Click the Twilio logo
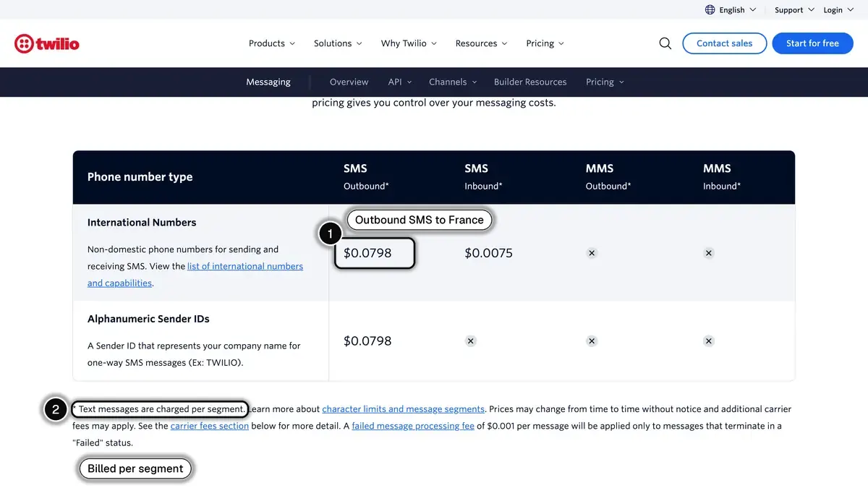 pos(47,43)
